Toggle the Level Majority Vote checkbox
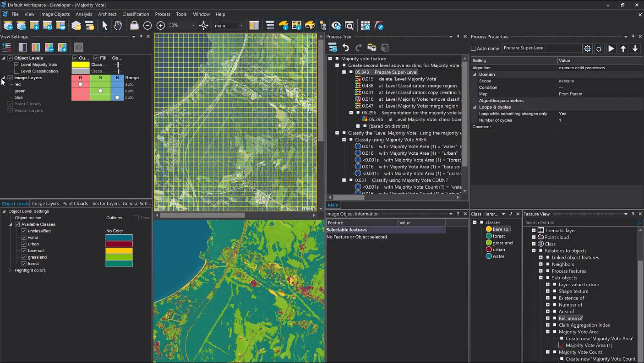Viewport: 644px width, 363px height. [17, 65]
